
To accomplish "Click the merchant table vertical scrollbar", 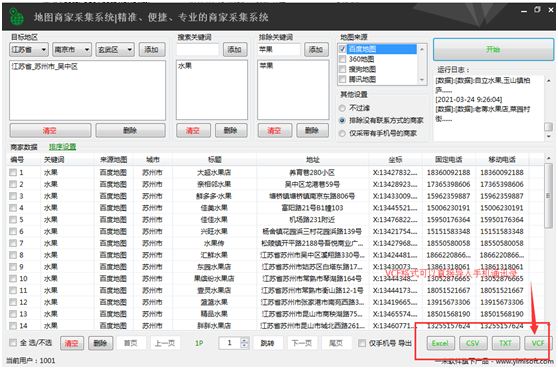I will point(548,196).
